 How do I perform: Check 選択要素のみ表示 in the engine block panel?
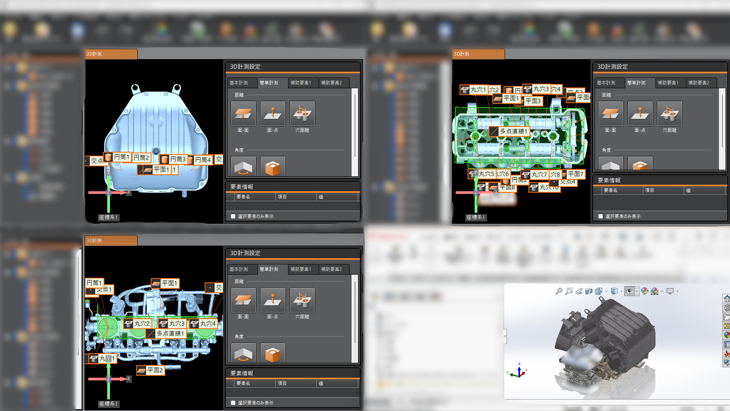pos(234,403)
